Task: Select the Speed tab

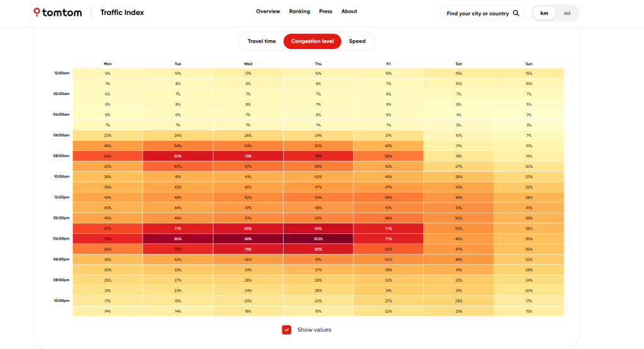Action: (x=357, y=42)
